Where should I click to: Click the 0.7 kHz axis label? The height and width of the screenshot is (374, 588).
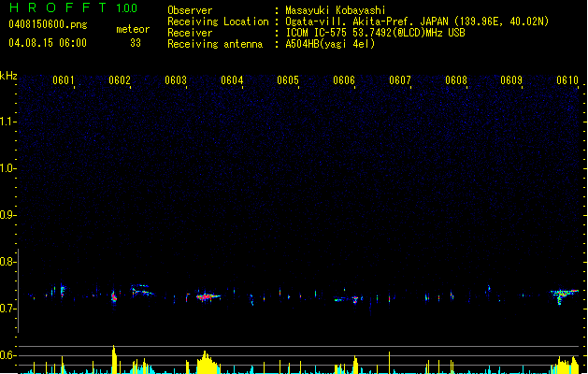tap(7, 309)
